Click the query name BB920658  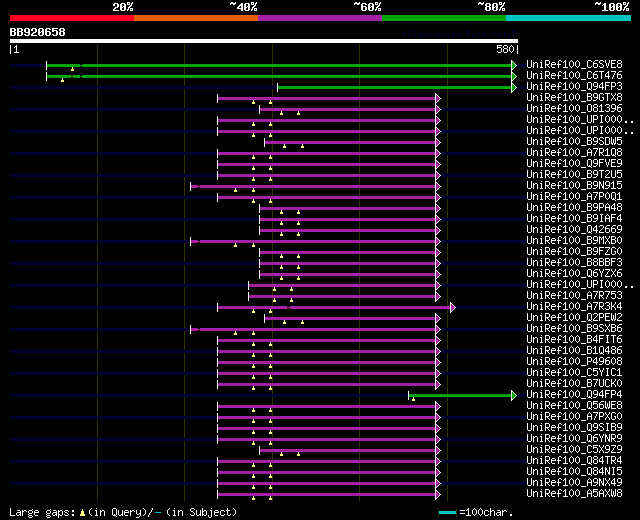[38, 32]
